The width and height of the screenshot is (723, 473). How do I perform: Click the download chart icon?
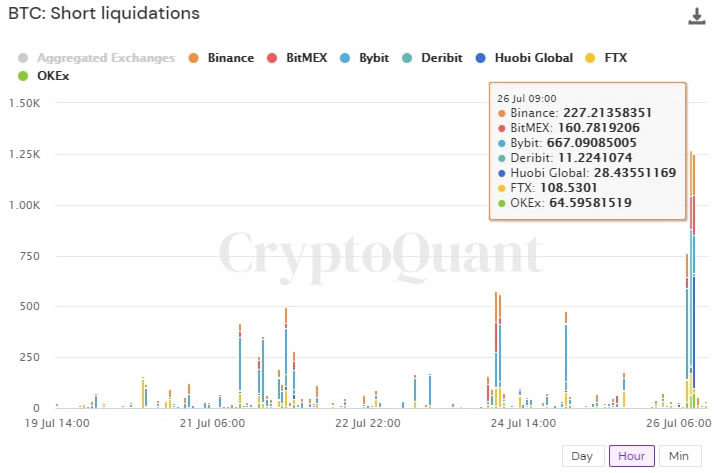[x=697, y=16]
